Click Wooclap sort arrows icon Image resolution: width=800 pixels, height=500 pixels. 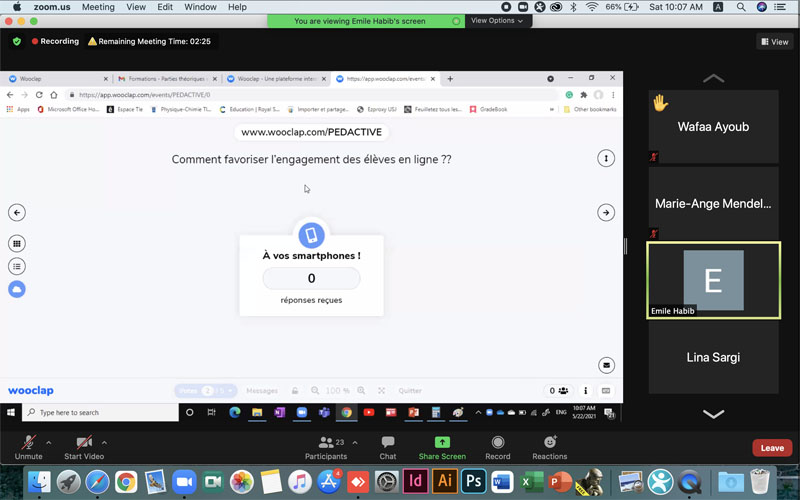tap(606, 158)
